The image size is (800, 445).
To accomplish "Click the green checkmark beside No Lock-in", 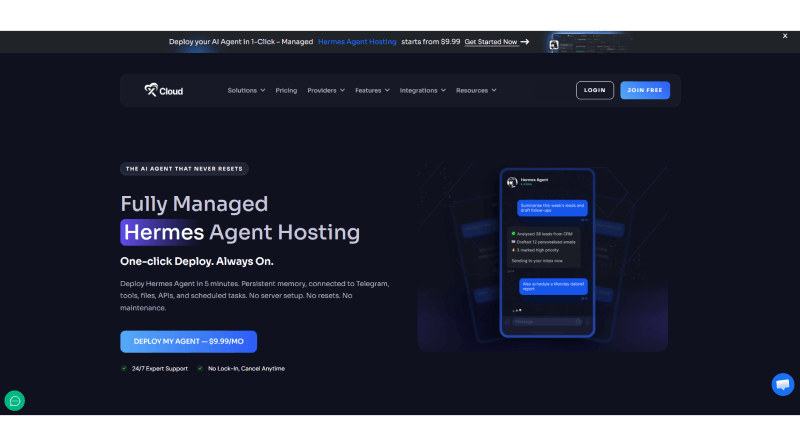I will coord(200,368).
